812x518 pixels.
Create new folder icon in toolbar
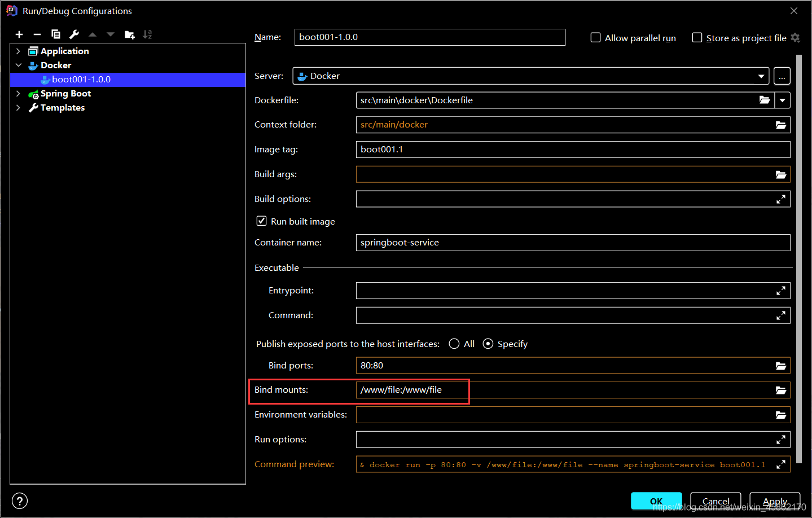click(130, 34)
